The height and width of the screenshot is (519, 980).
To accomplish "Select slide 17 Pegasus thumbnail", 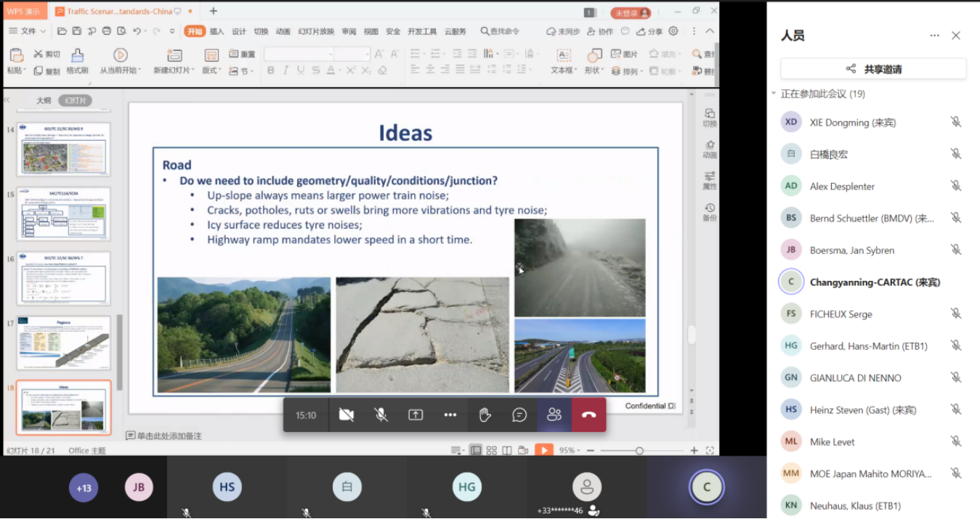I will [x=64, y=343].
